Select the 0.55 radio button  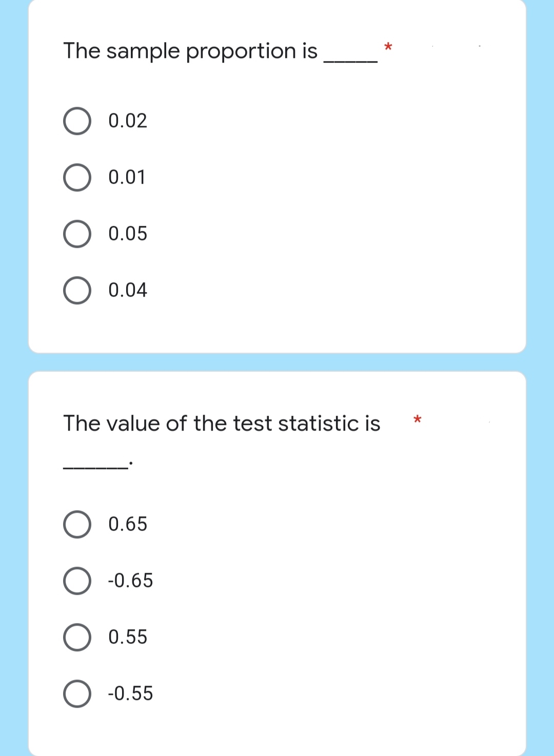point(77,637)
